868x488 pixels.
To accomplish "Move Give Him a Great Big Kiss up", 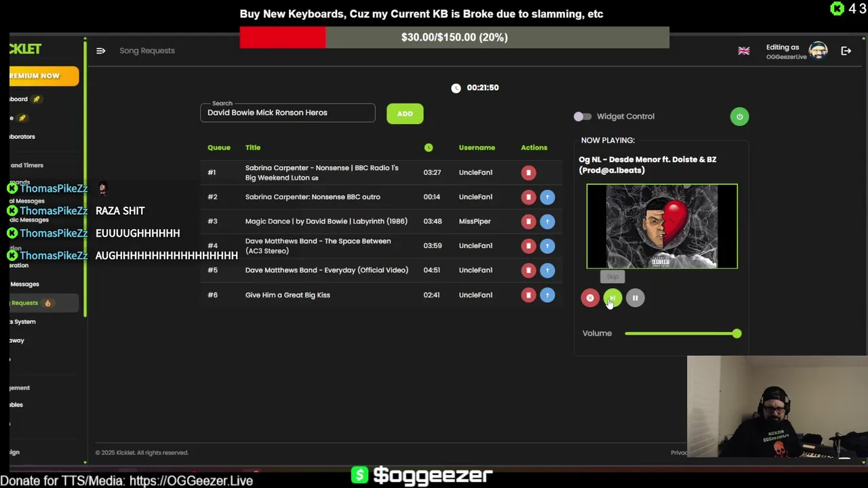I will tap(547, 295).
